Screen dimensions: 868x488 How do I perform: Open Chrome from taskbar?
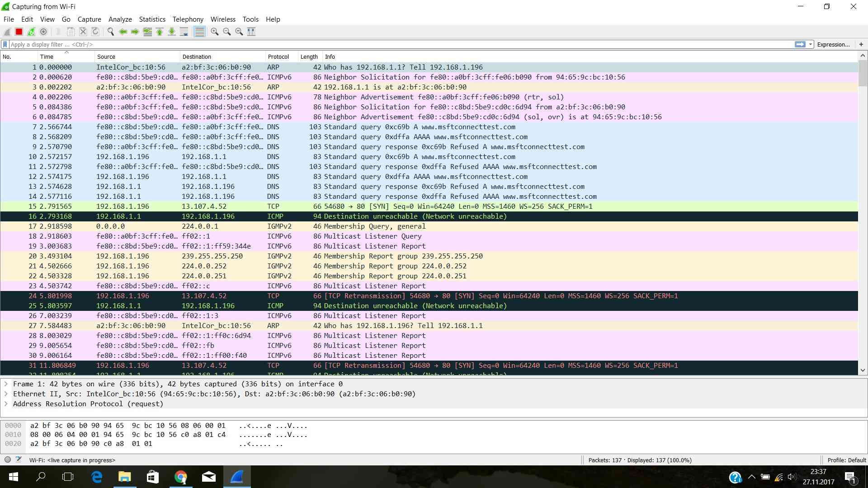pyautogui.click(x=181, y=477)
